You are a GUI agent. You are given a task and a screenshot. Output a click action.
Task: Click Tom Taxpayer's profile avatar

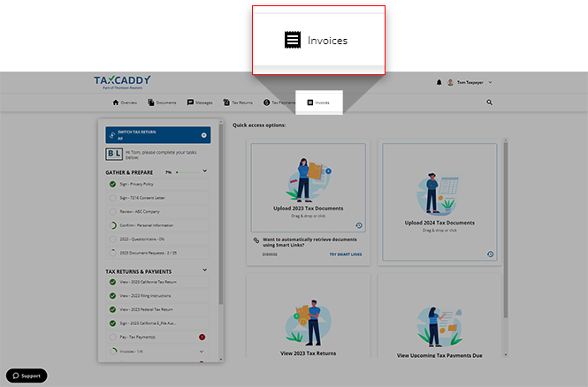450,82
